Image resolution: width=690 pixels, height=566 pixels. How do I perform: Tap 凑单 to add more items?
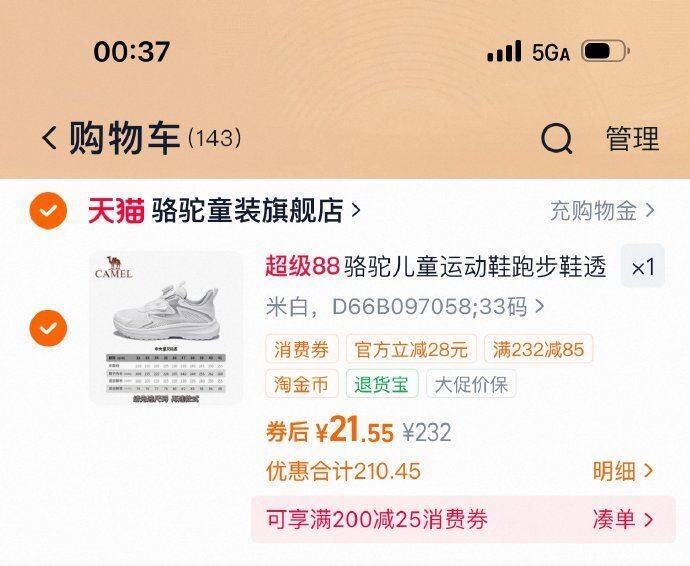click(x=622, y=520)
